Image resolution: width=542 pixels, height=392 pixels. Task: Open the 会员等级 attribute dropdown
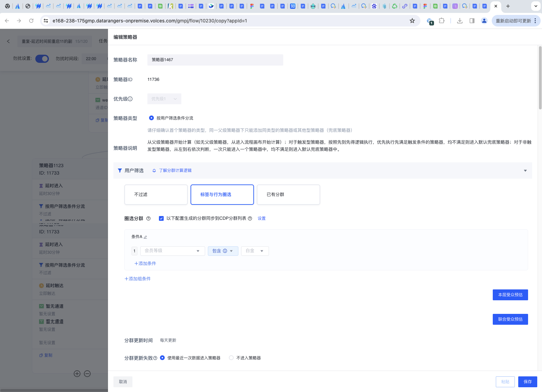click(x=172, y=251)
